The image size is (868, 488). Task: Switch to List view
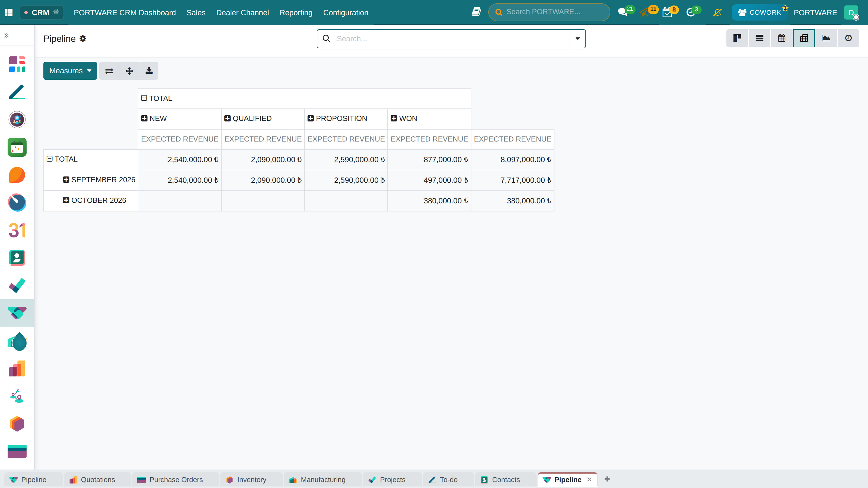[759, 38]
